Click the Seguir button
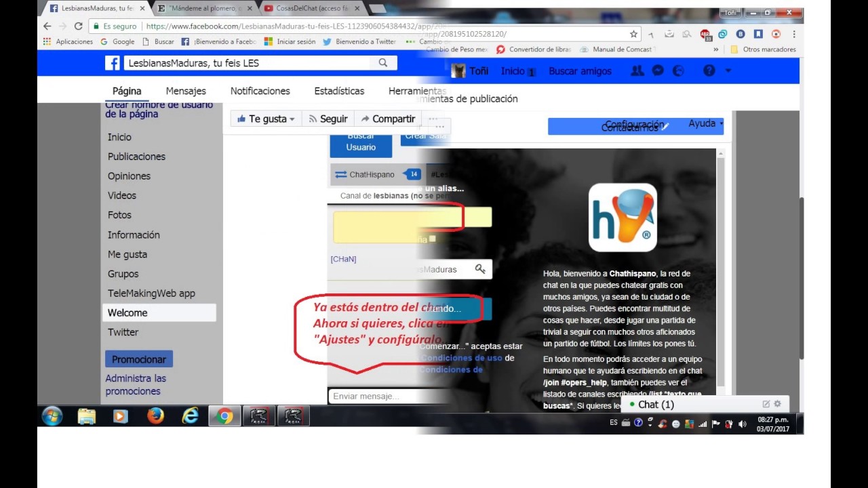The width and height of the screenshot is (868, 488). pyautogui.click(x=328, y=119)
